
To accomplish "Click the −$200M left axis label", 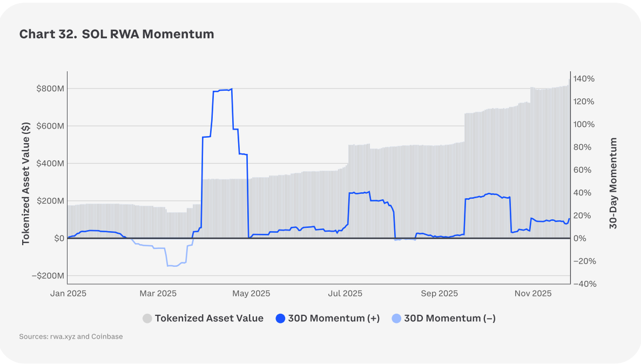I will 49,276.
